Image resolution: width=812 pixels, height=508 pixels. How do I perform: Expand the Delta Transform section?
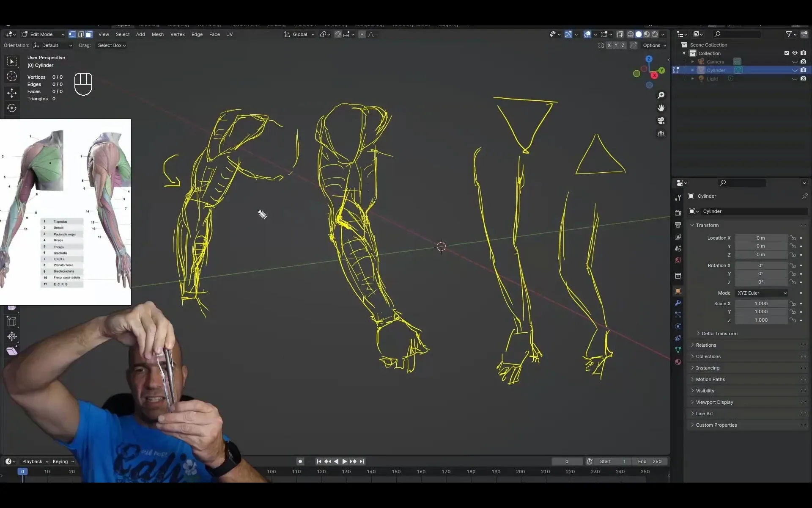(719, 334)
